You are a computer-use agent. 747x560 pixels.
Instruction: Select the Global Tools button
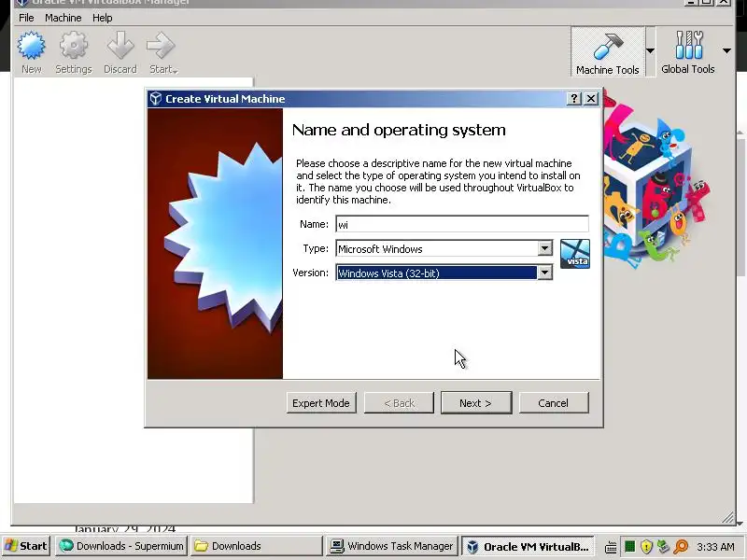(x=687, y=52)
